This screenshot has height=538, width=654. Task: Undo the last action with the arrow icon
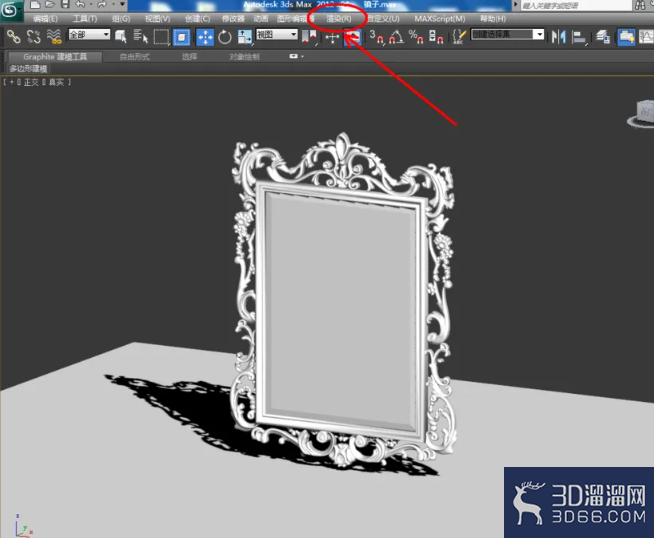click(x=80, y=5)
